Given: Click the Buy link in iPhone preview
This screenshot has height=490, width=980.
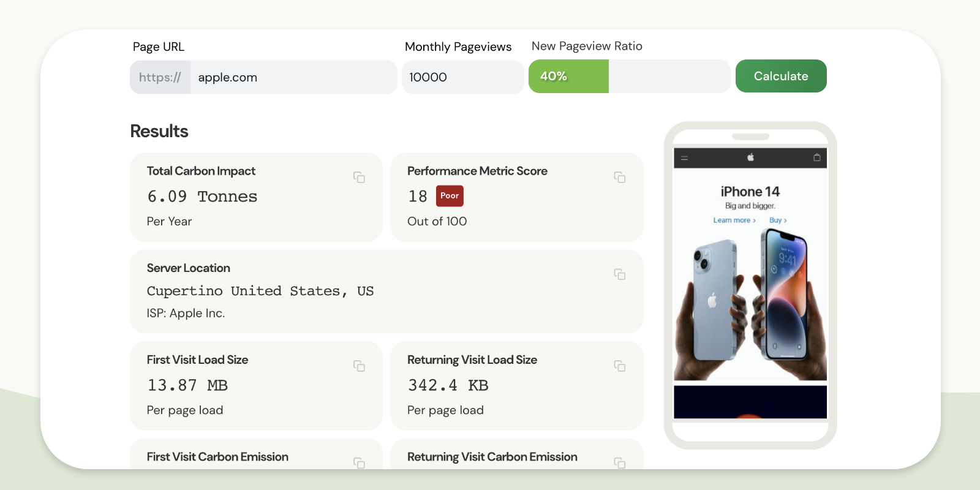Looking at the screenshot, I should point(778,221).
